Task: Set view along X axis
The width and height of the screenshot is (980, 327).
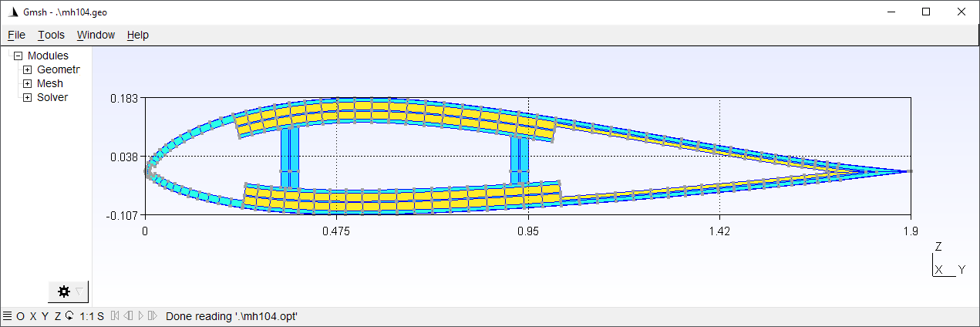Action: (33, 315)
